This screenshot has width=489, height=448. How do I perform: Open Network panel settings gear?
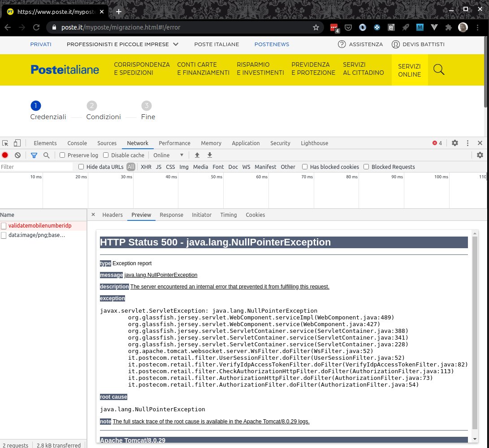click(x=480, y=155)
